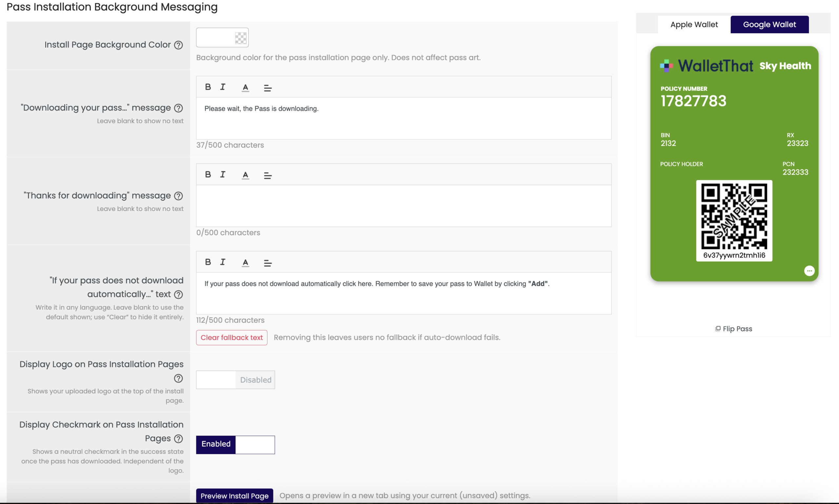
Task: Open text color in the Thanks message editor
Action: 245,175
